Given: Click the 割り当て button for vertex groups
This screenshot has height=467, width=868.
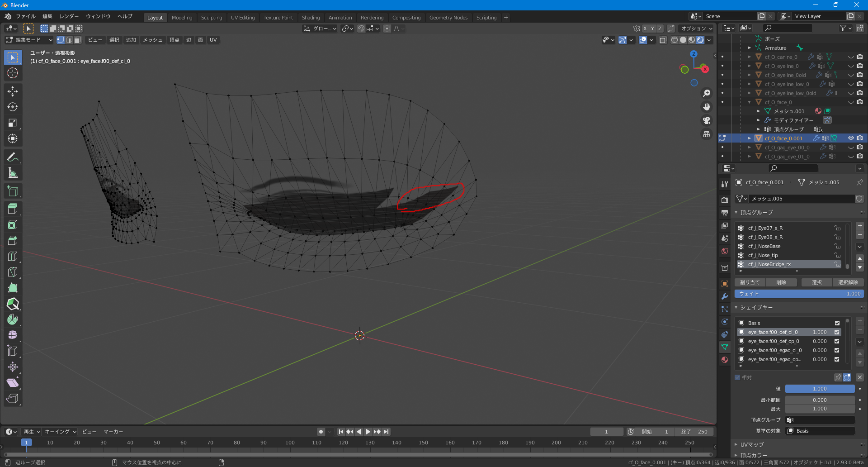Looking at the screenshot, I should 750,282.
